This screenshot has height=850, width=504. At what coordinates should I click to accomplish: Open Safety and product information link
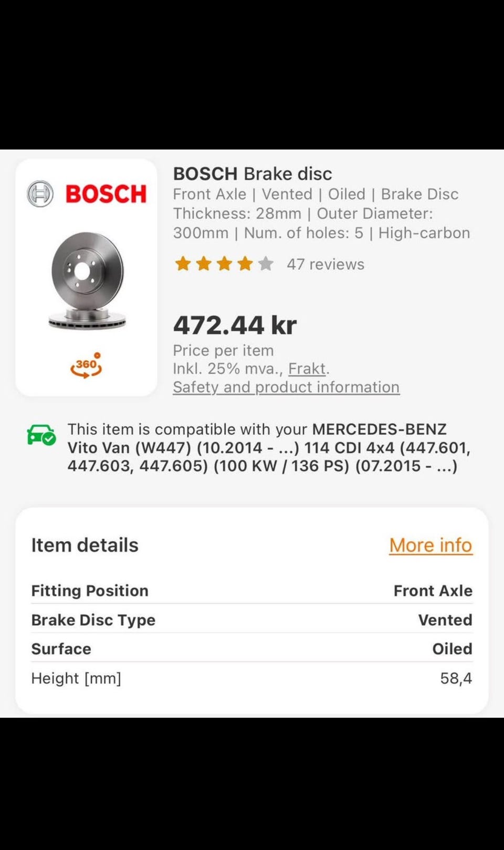286,387
